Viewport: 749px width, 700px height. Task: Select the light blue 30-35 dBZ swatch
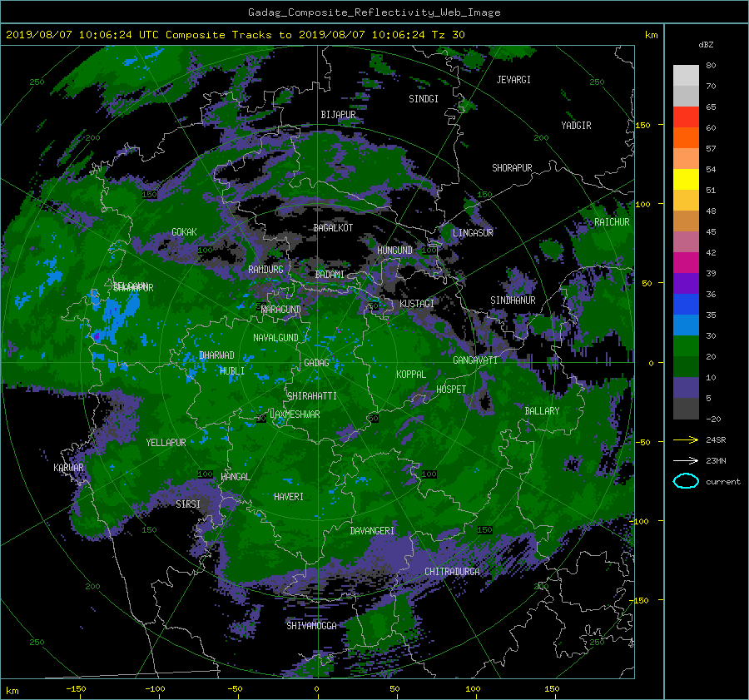(686, 325)
